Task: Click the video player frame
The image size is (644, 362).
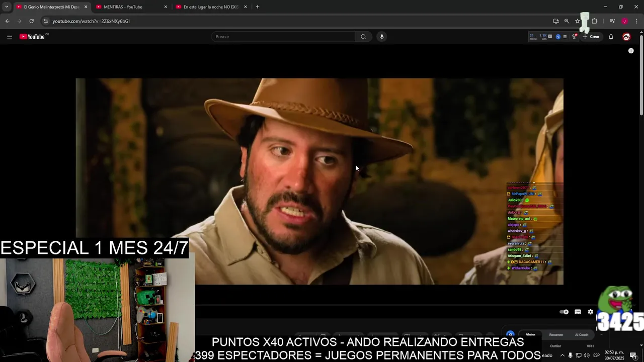Action: coord(319,182)
